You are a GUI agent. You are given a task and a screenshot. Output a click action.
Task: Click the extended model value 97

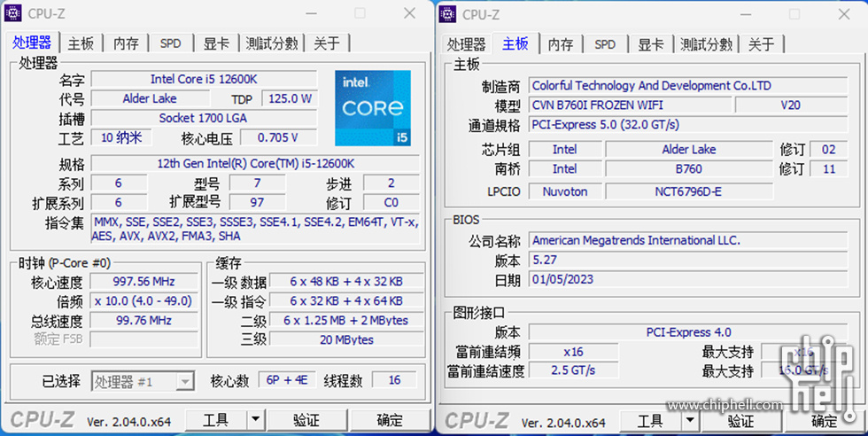click(x=257, y=202)
